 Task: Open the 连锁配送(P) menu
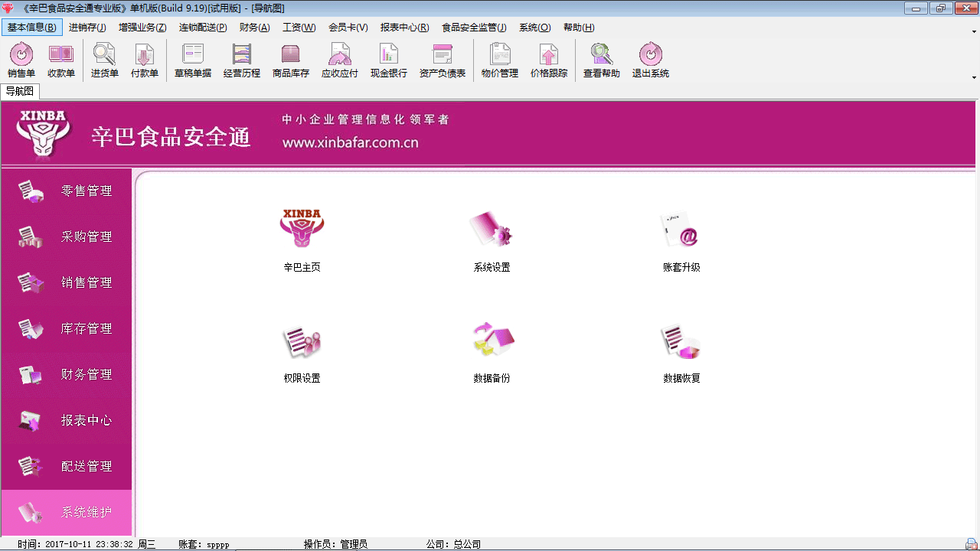(203, 28)
